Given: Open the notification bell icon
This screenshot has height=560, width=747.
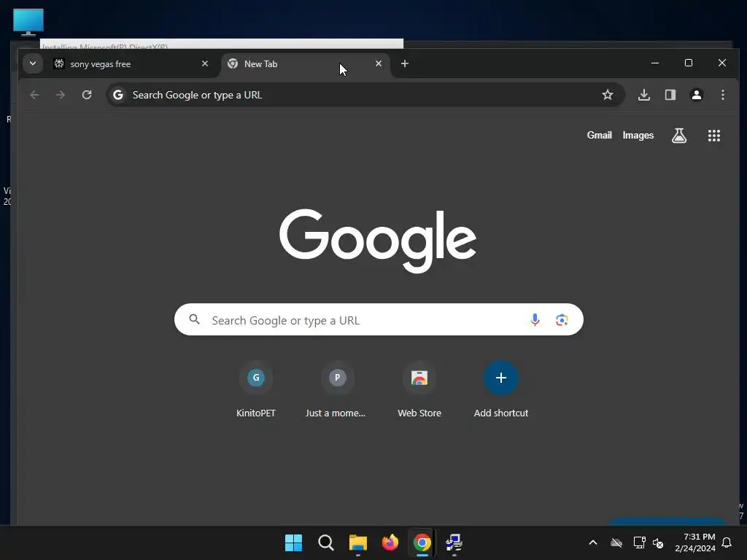Looking at the screenshot, I should (x=727, y=542).
